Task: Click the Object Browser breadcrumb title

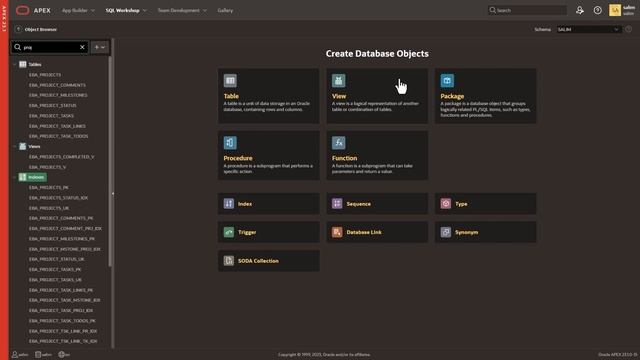Action: tap(41, 29)
